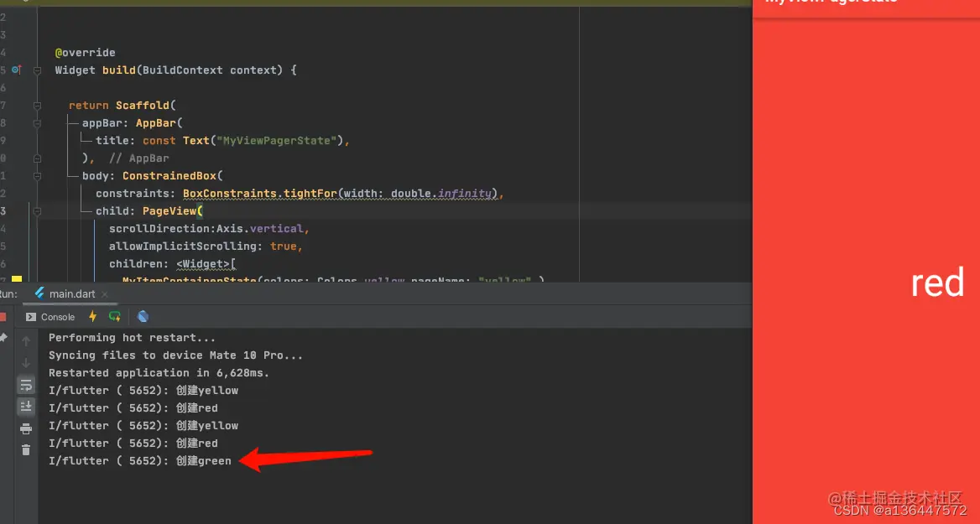Click the override gutter icon next to build

[x=16, y=70]
